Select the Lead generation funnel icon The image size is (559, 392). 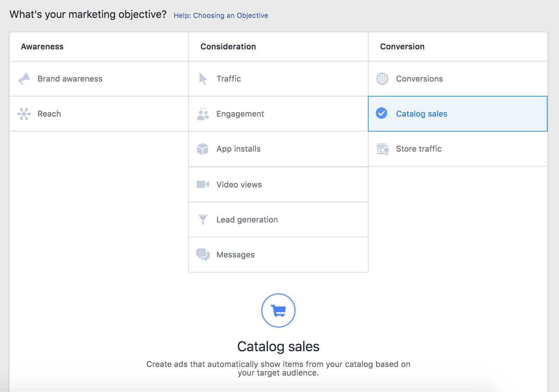tap(203, 219)
